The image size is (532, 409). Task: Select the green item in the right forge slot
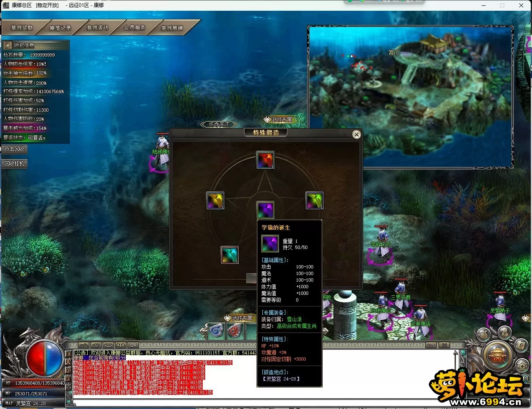point(314,200)
